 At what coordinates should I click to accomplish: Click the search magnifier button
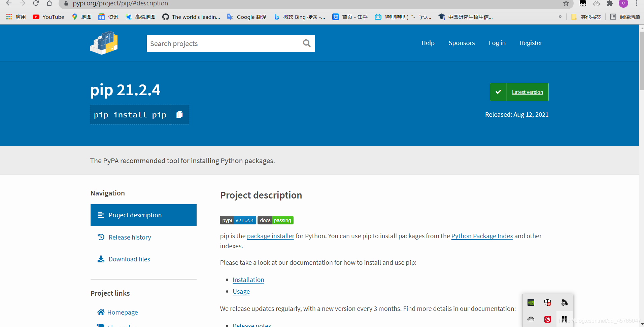coord(306,43)
